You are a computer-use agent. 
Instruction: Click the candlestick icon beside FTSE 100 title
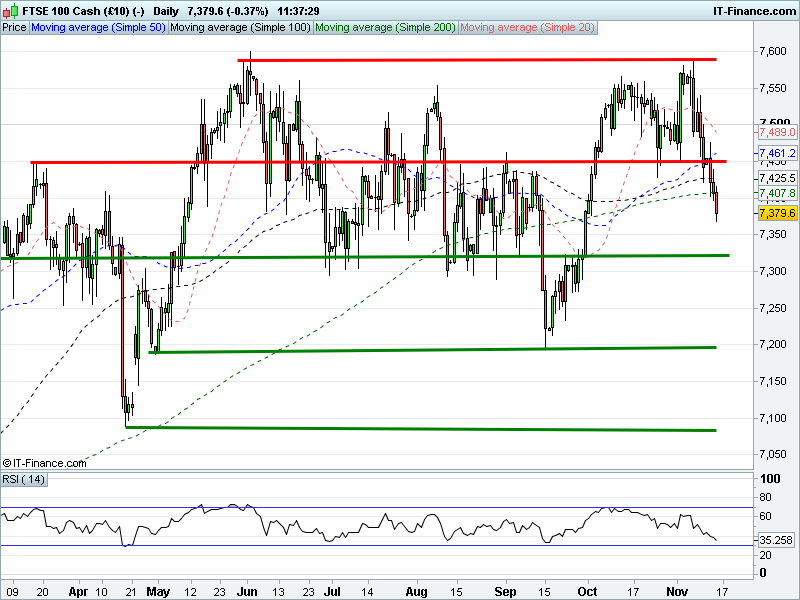pyautogui.click(x=10, y=10)
